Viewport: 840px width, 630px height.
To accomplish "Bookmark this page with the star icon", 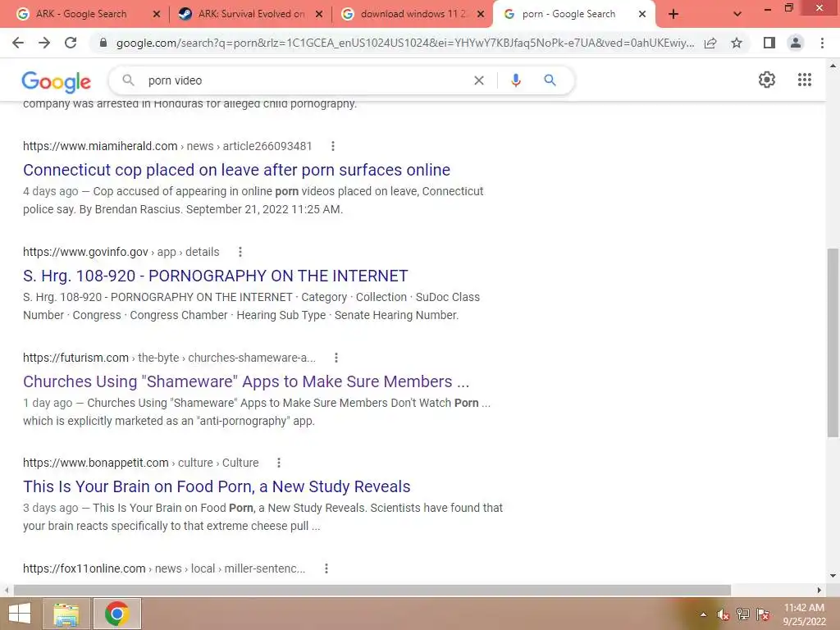I will [737, 43].
